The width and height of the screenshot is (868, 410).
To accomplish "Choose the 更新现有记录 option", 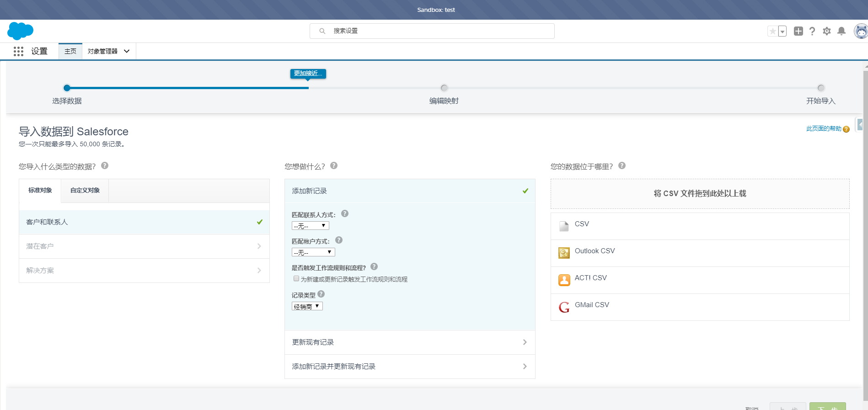I will 410,342.
